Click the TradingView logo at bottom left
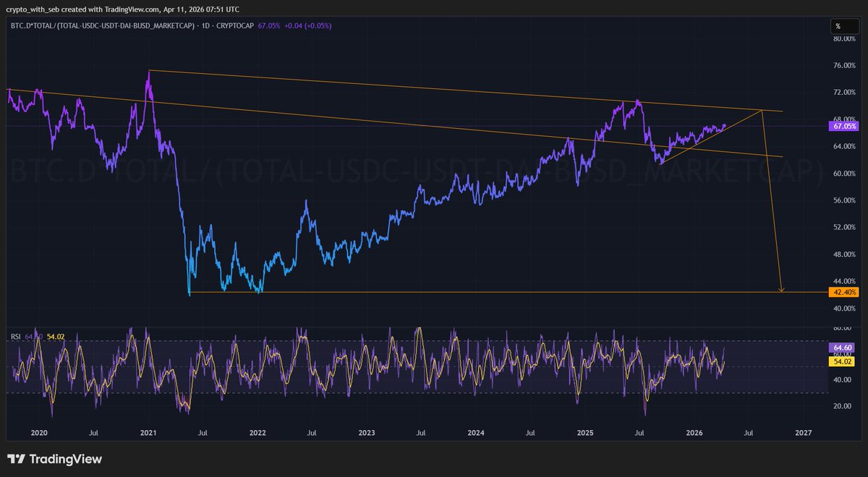This screenshot has height=477, width=868. [x=54, y=459]
